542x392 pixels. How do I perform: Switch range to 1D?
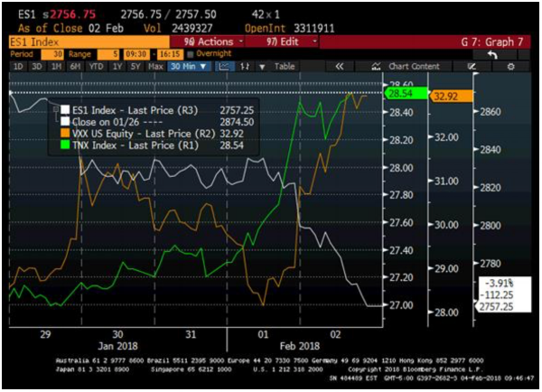tap(18, 66)
